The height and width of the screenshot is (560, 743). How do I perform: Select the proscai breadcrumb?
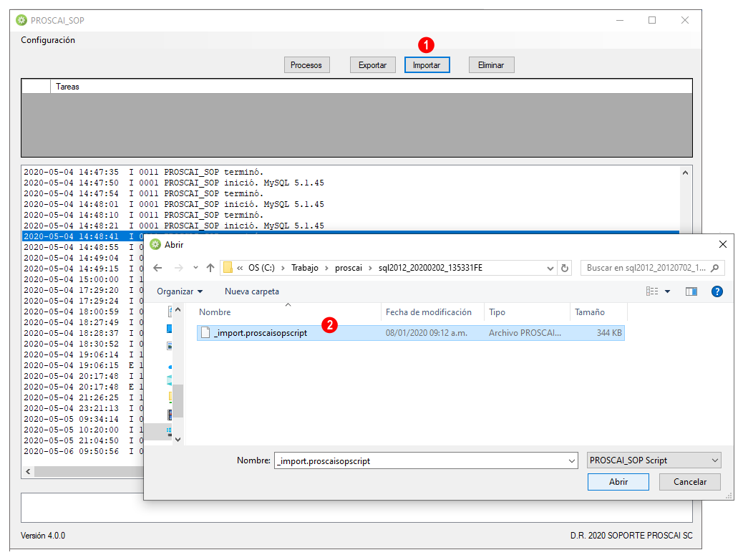point(349,268)
